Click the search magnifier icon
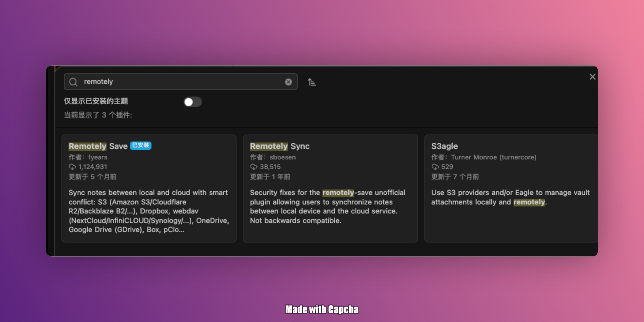 73,82
